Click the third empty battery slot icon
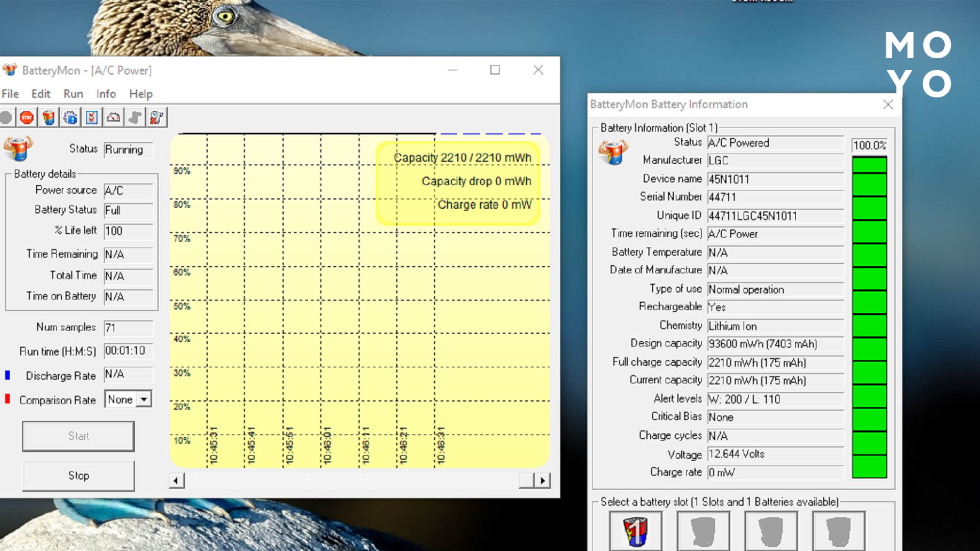Viewport: 980px width, 551px height. tap(771, 532)
